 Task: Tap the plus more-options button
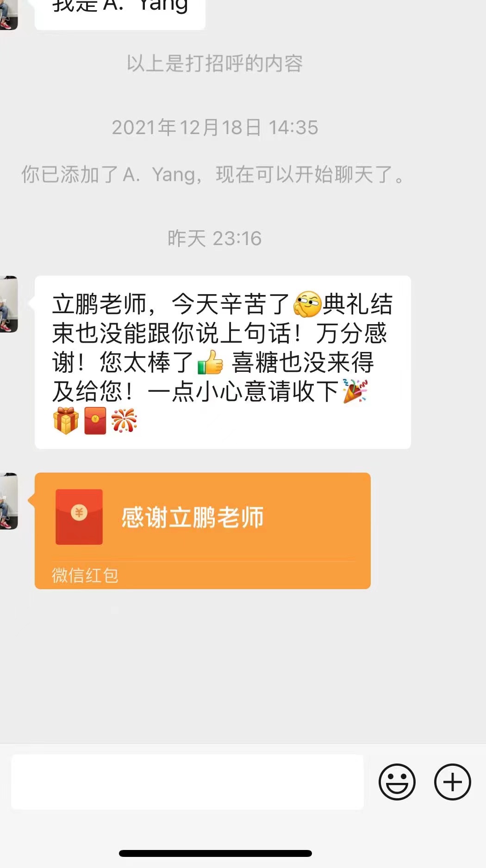click(452, 782)
